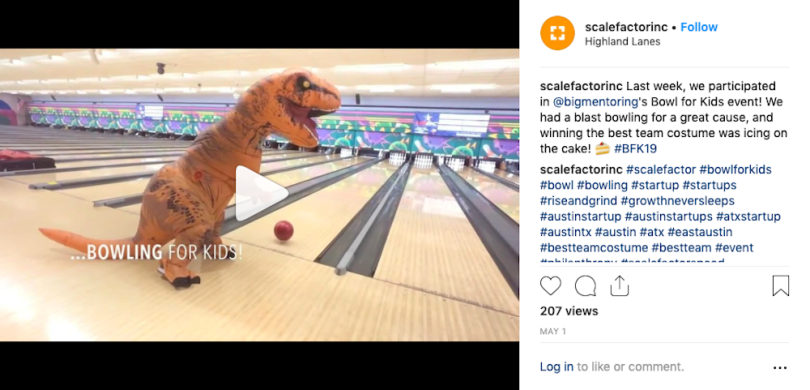Open the MAY 1 post date
The image size is (810, 390).
553,332
